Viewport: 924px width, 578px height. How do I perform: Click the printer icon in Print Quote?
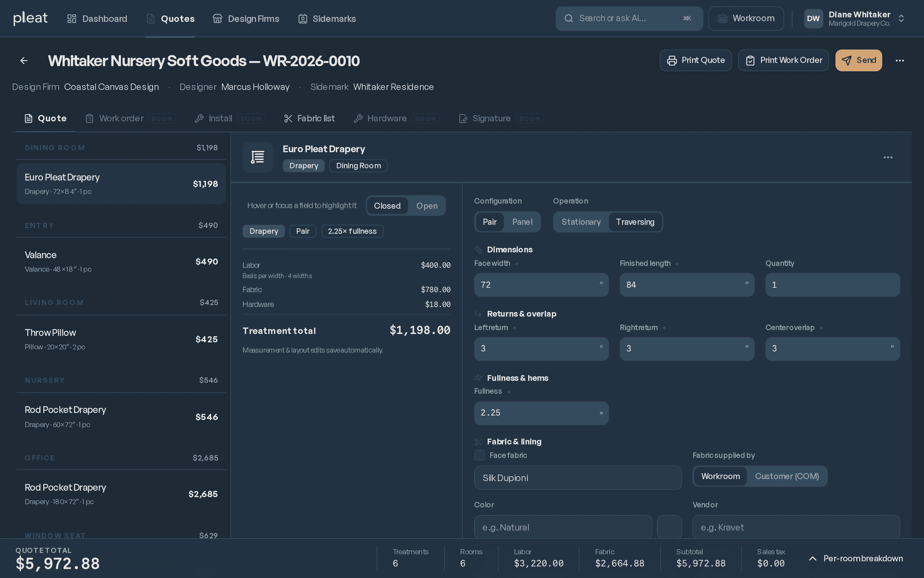672,60
